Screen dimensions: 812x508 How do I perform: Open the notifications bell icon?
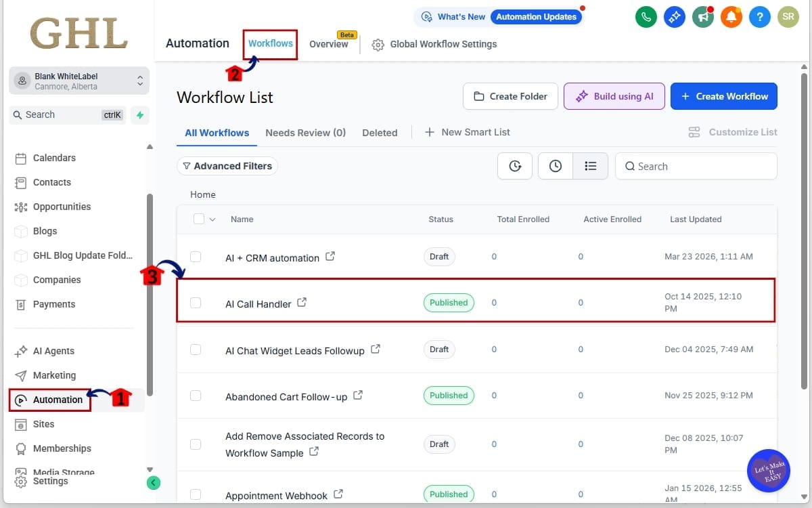(x=731, y=17)
